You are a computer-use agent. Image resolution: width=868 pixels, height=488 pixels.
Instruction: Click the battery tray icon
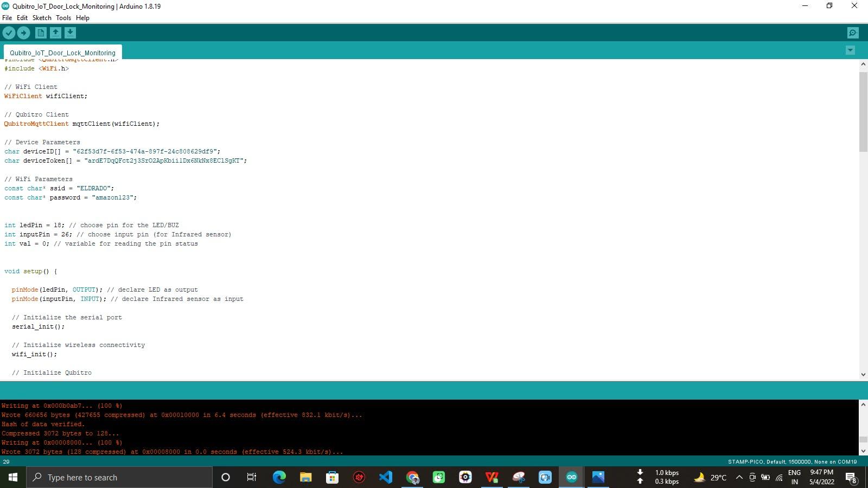tap(765, 477)
